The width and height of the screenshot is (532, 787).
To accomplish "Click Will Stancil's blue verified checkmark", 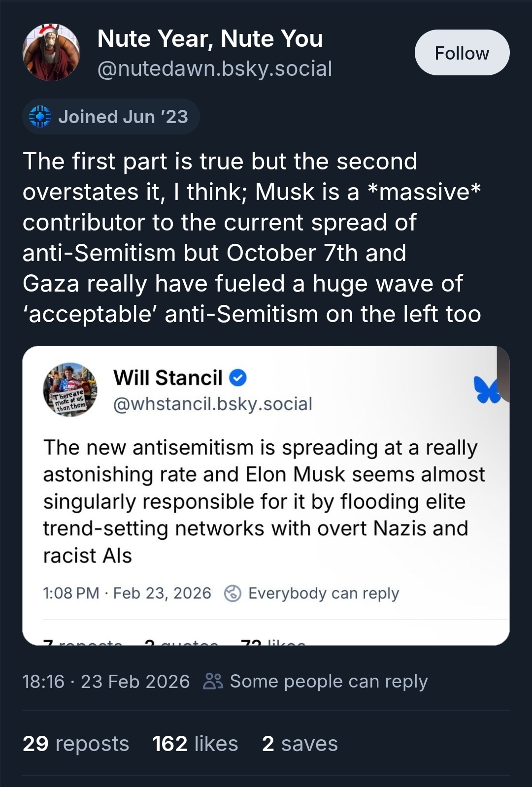I will pos(238,378).
